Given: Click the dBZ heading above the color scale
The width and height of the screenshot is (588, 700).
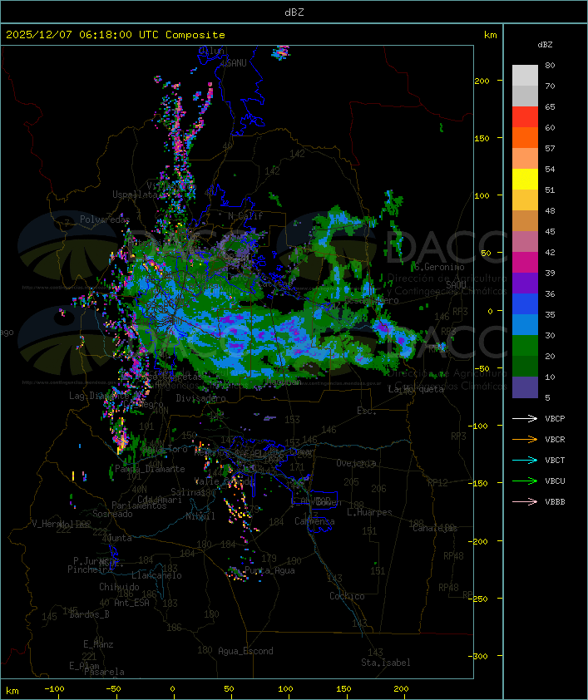Looking at the screenshot, I should [x=545, y=45].
